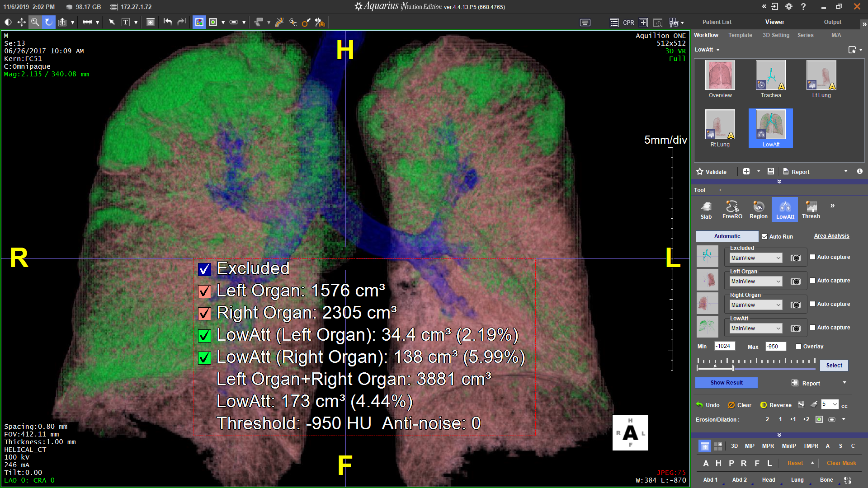
Task: Select the Thresh tool
Action: coord(811,210)
